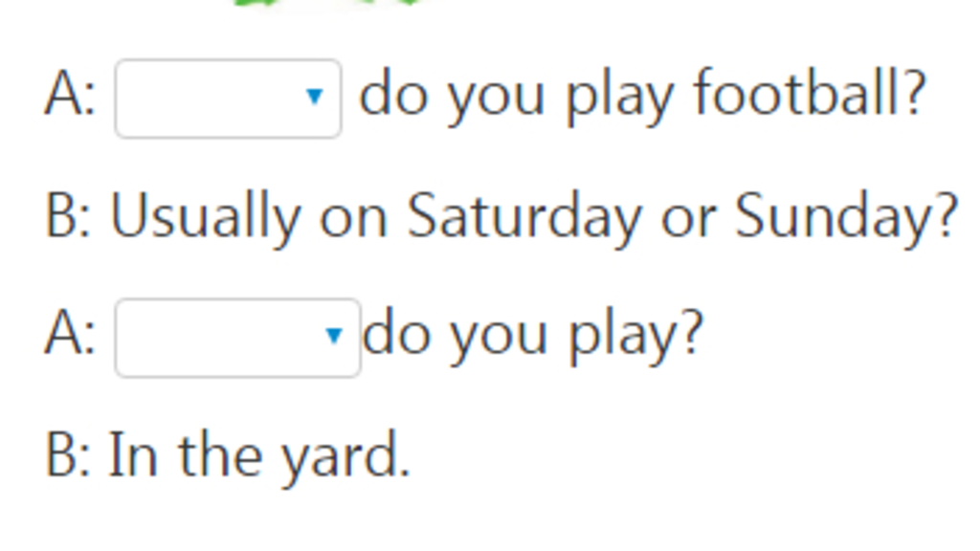Viewport: 980px width, 551px height.
Task: Click the "B:" label before "Usually"
Action: click(x=69, y=215)
